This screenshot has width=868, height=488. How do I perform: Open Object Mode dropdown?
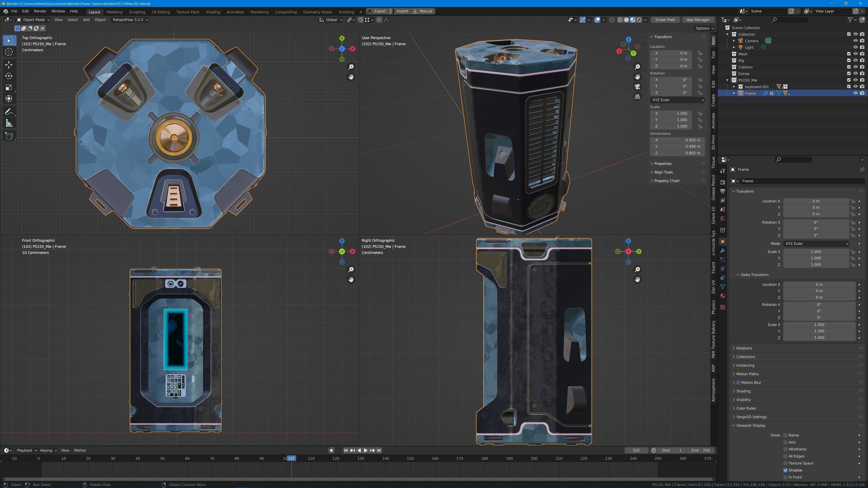[33, 20]
